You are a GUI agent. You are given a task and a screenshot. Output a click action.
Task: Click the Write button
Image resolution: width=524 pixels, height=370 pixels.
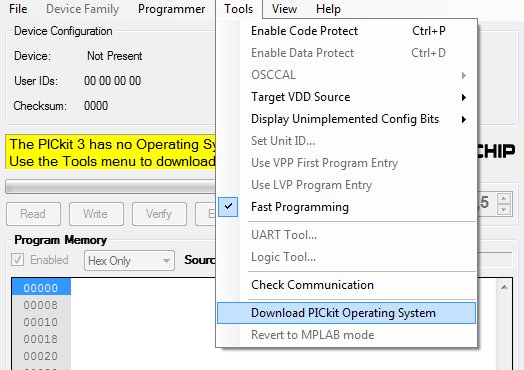[x=96, y=214]
